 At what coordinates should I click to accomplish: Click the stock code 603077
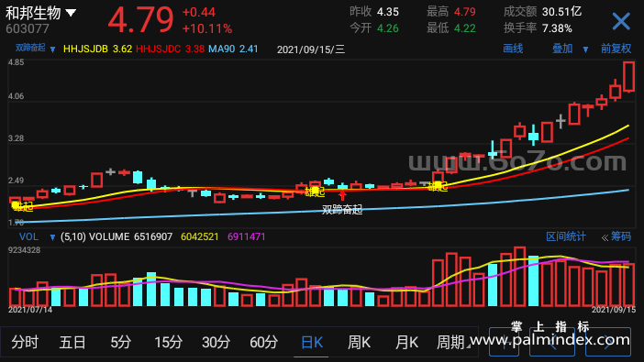pos(28,28)
